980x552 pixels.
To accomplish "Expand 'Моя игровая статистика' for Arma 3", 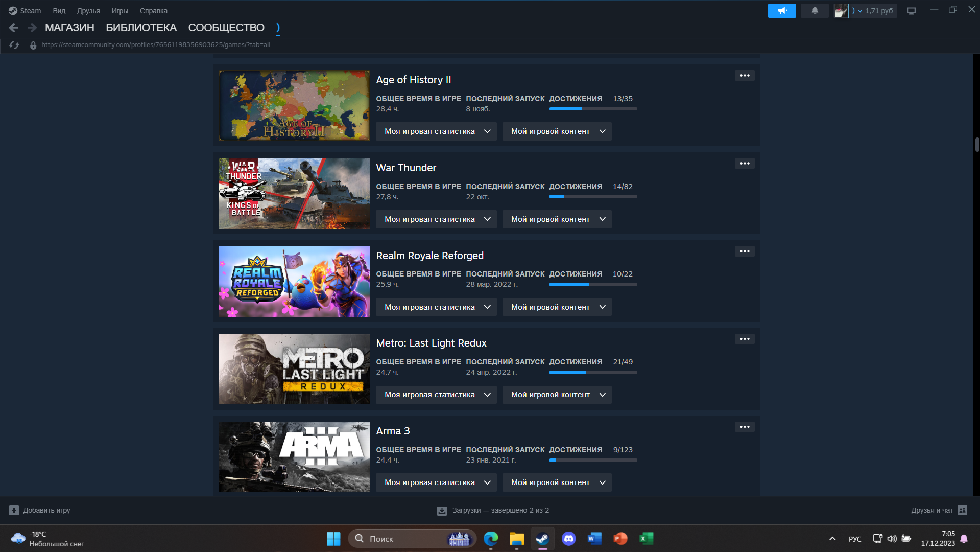I will (437, 482).
